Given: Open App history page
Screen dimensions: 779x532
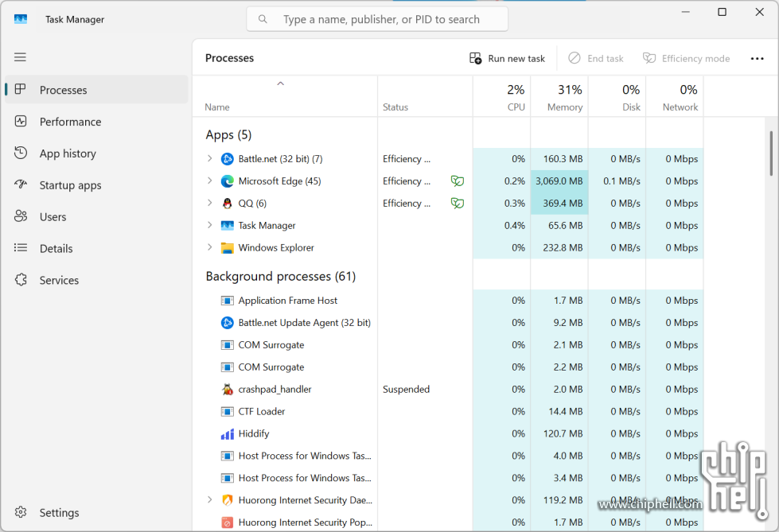Looking at the screenshot, I should click(x=96, y=153).
